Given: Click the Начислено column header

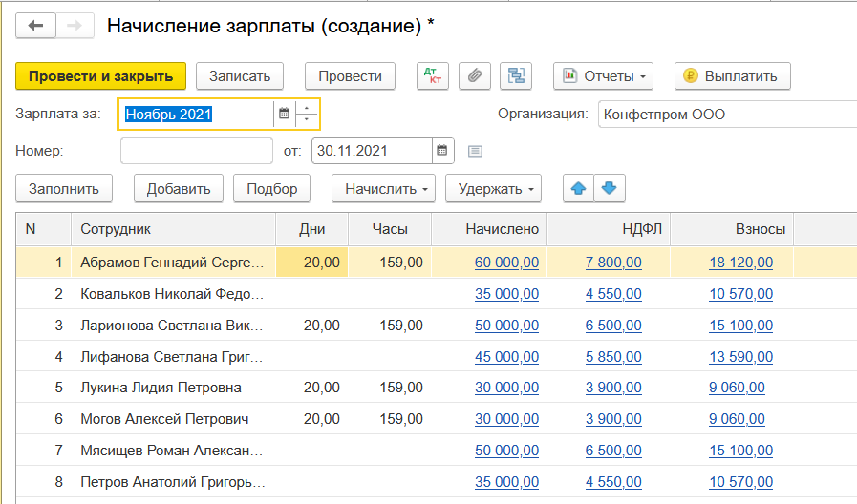Looking at the screenshot, I should pyautogui.click(x=489, y=229).
